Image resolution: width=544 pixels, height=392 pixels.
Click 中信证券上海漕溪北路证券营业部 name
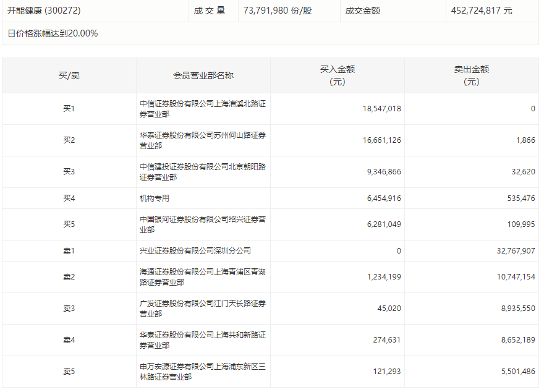[x=203, y=109]
